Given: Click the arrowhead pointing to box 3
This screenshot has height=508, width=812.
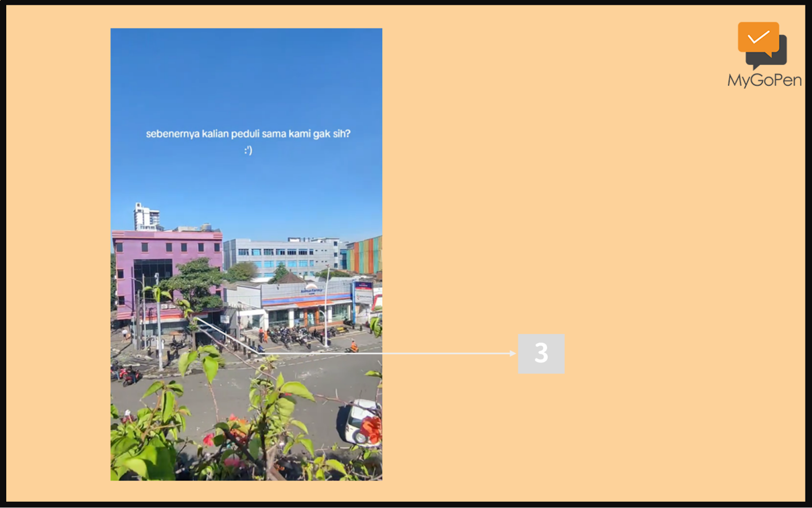Looking at the screenshot, I should tap(513, 353).
